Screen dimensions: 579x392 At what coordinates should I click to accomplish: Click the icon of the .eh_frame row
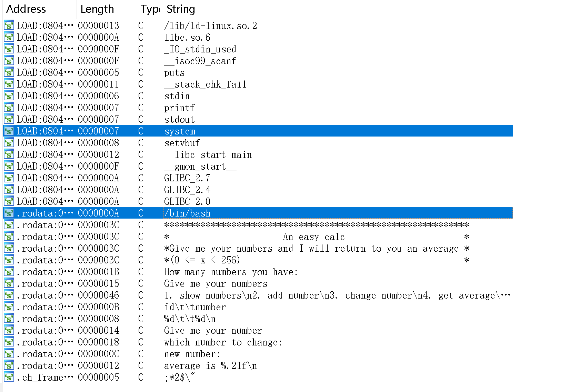coord(9,377)
